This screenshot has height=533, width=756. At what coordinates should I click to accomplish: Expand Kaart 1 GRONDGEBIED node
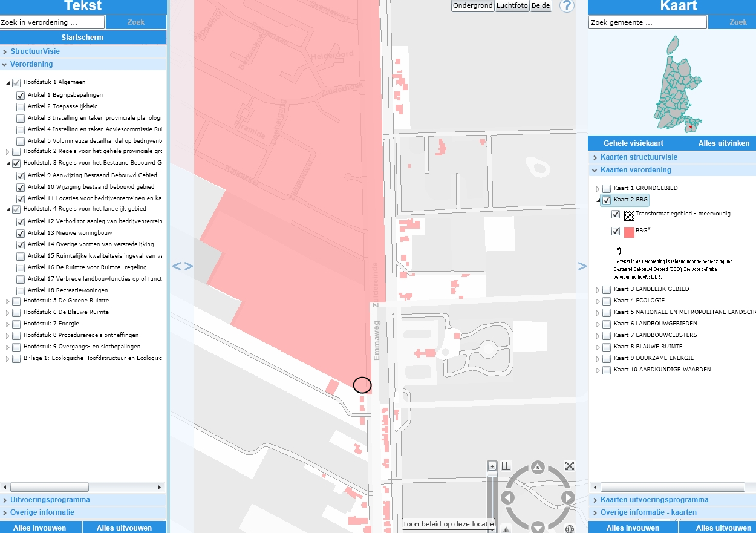pos(598,188)
